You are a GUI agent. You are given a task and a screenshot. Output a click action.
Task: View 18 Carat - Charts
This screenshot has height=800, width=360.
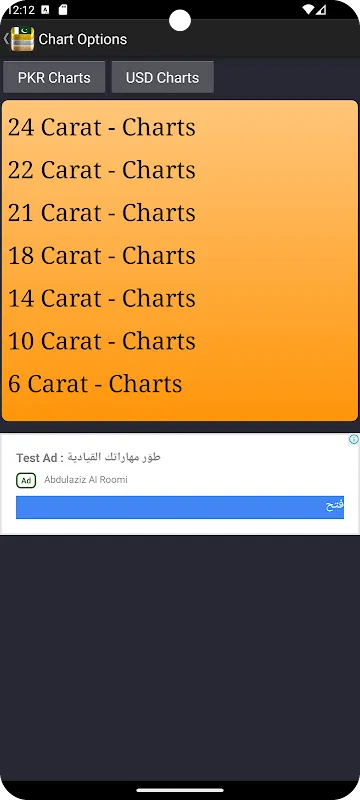(101, 256)
